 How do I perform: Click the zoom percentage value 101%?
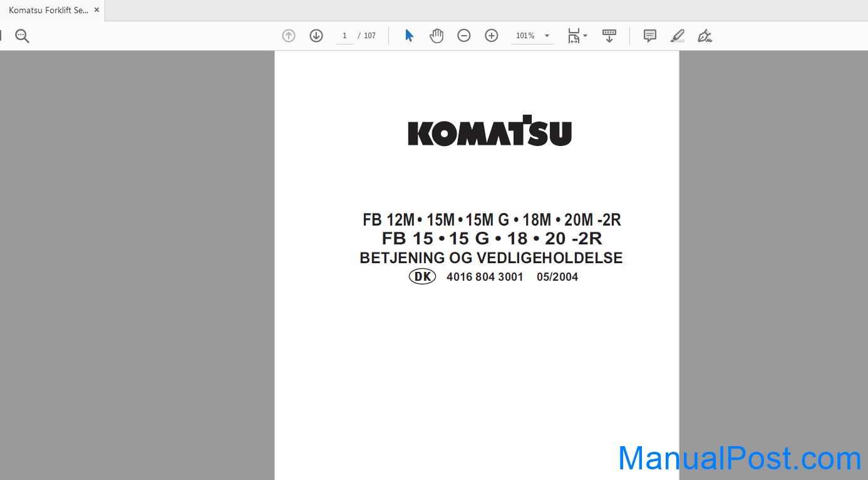[525, 36]
